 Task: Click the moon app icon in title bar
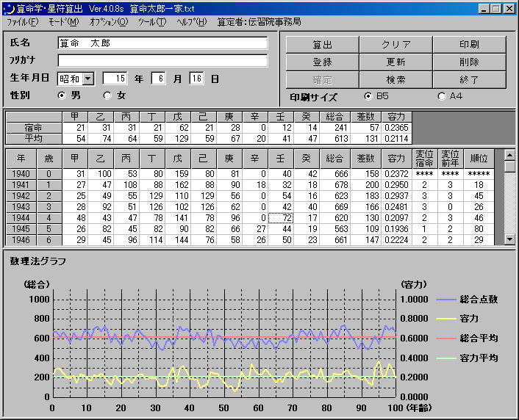[x=9, y=9]
